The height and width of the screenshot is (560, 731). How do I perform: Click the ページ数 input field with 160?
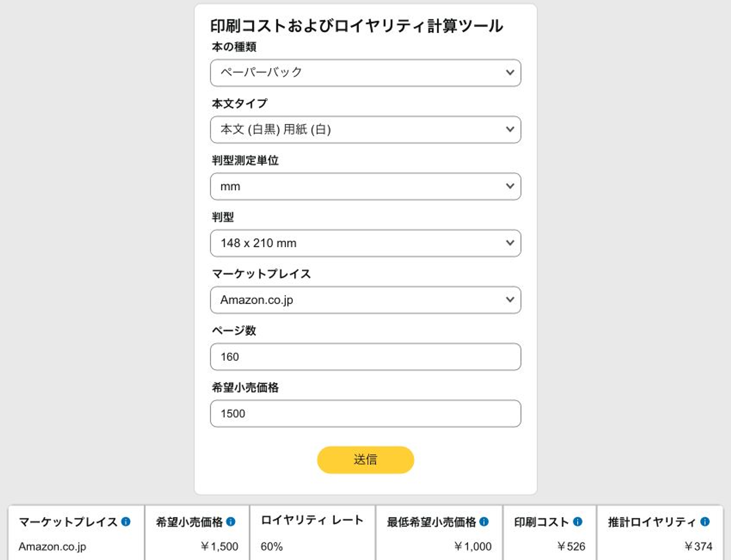click(x=365, y=357)
